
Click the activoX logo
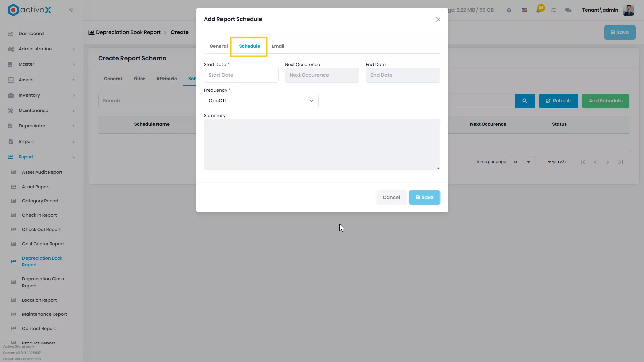[30, 10]
